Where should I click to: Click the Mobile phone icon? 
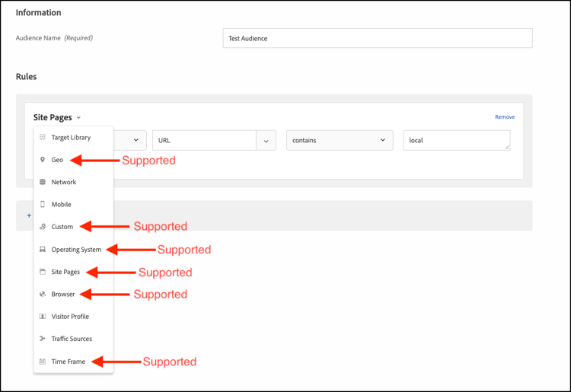click(43, 204)
